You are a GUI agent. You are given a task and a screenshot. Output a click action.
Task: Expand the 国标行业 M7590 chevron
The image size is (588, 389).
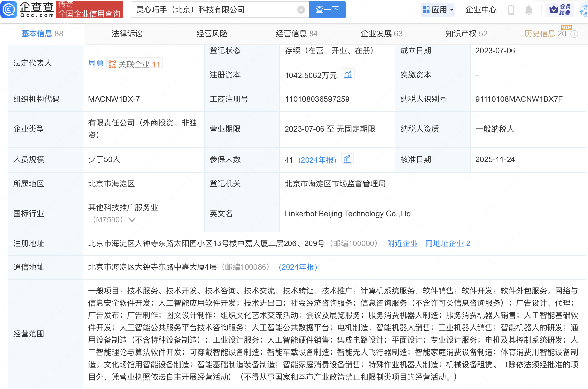click(132, 220)
